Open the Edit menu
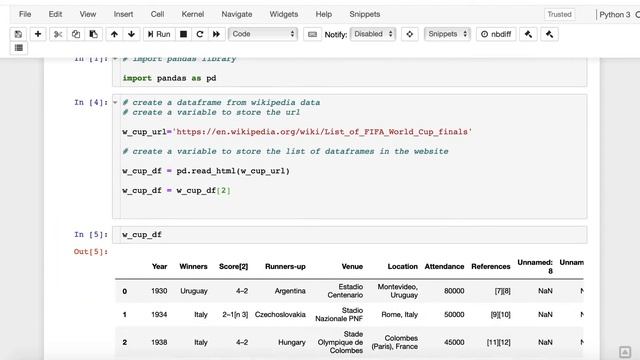The height and width of the screenshot is (360, 640). tap(55, 14)
